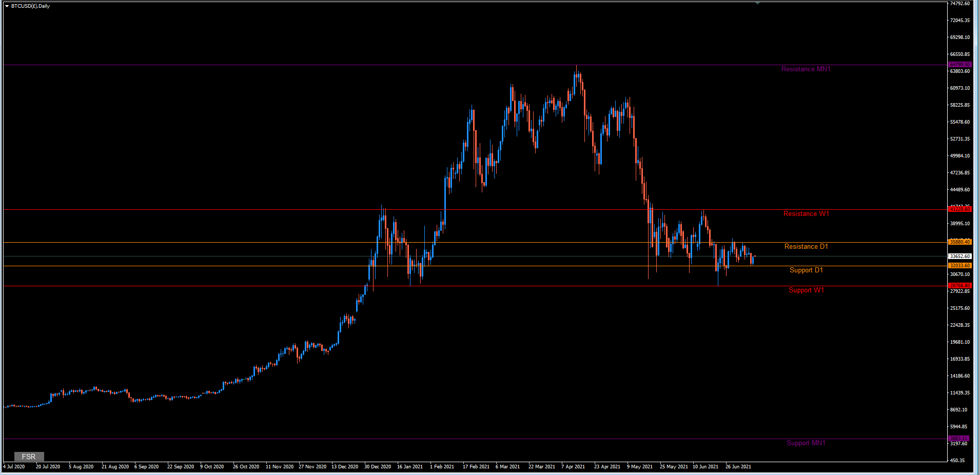Click the 55478.60 price scale value
Image resolution: width=980 pixels, height=475 pixels.
click(x=960, y=122)
